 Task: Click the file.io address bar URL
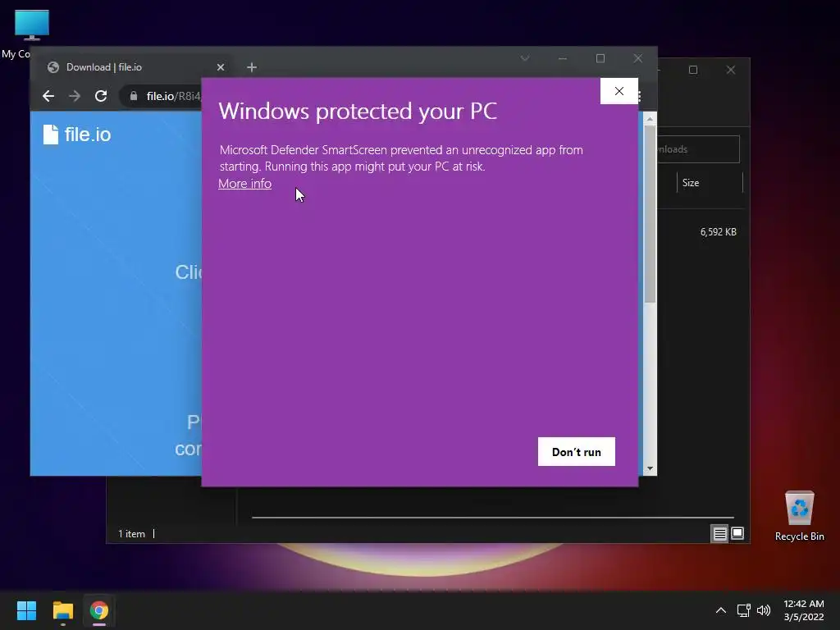tap(173, 96)
